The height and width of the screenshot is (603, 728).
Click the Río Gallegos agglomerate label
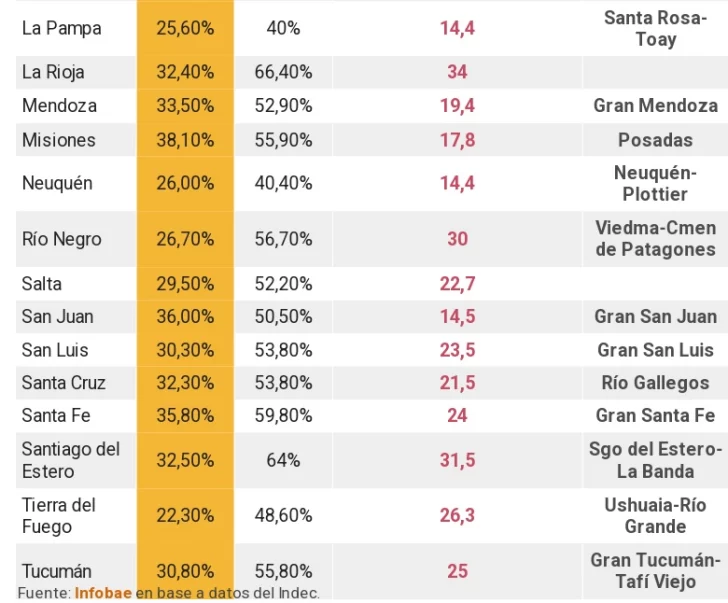(655, 383)
